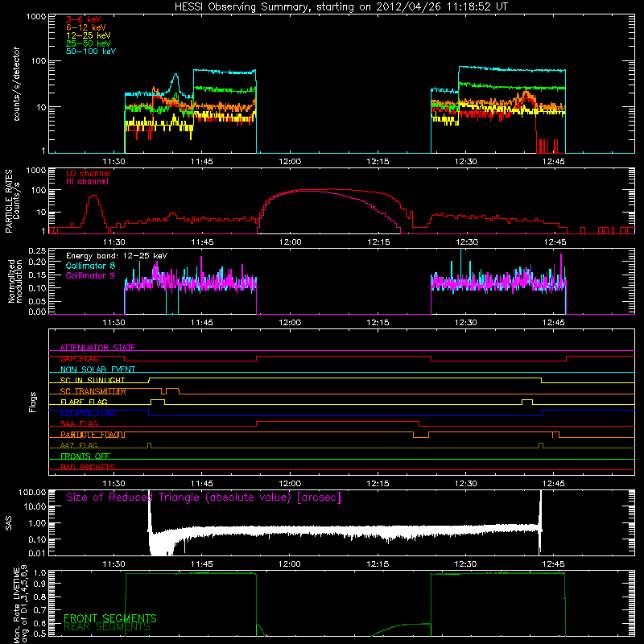Viewport: 644px width, 644px height.
Task: Click the ATTENUATOR_STATE flag label
Action: [x=97, y=348]
